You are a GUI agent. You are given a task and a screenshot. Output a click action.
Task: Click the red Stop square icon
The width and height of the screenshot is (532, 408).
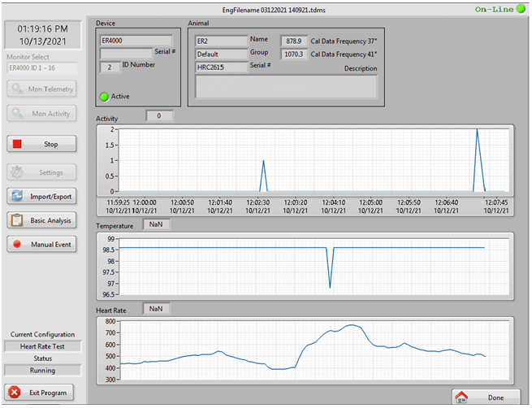17,144
